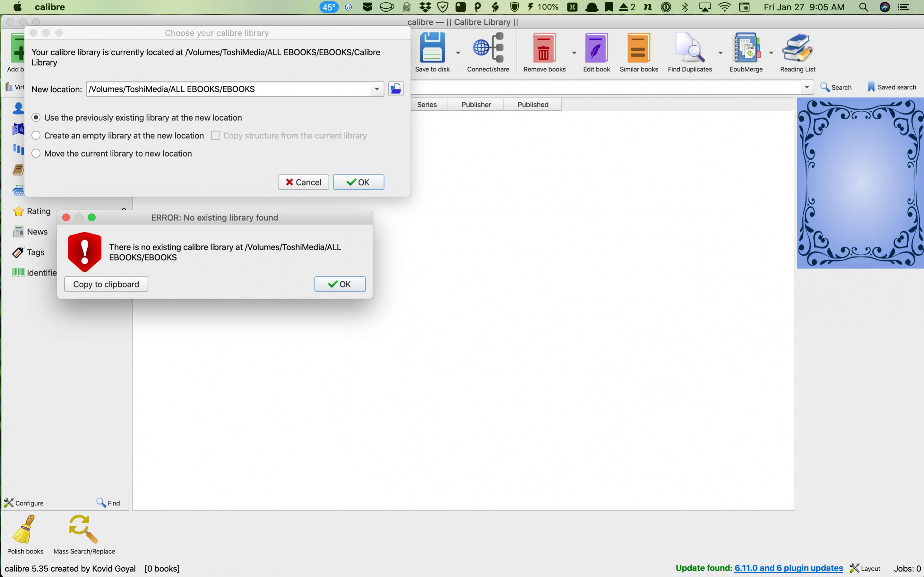Click the New location path field

(228, 89)
